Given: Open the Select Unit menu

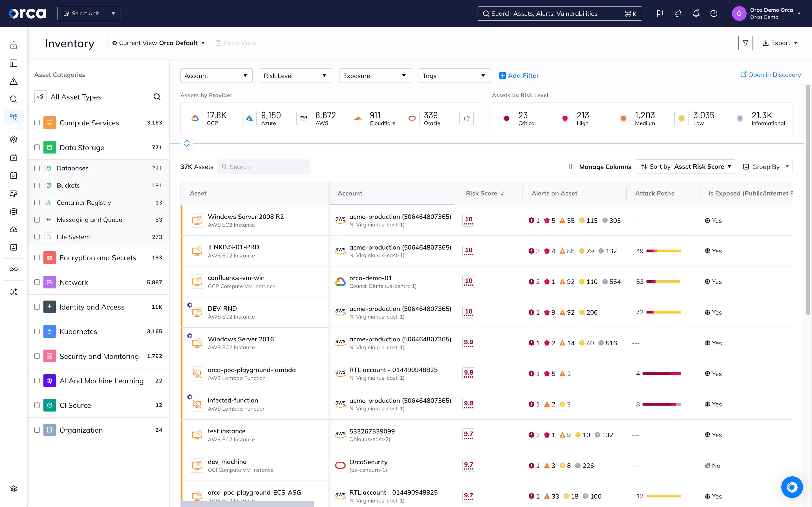Looking at the screenshot, I should click(89, 14).
